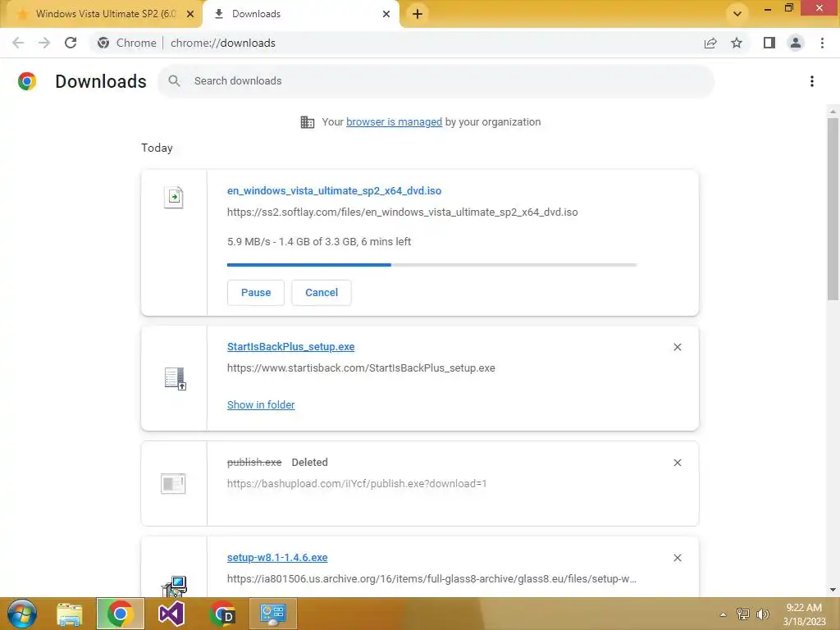Click the struck-through publish.exe filename

tap(254, 463)
